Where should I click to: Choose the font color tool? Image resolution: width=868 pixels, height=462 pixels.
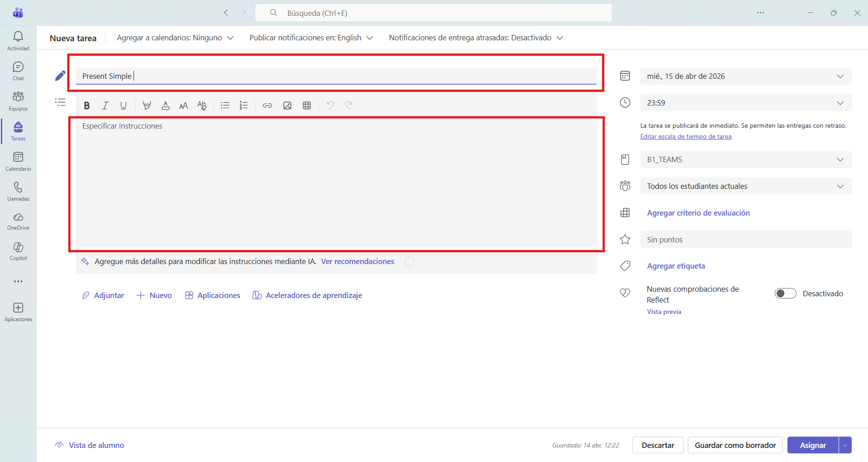pos(165,106)
